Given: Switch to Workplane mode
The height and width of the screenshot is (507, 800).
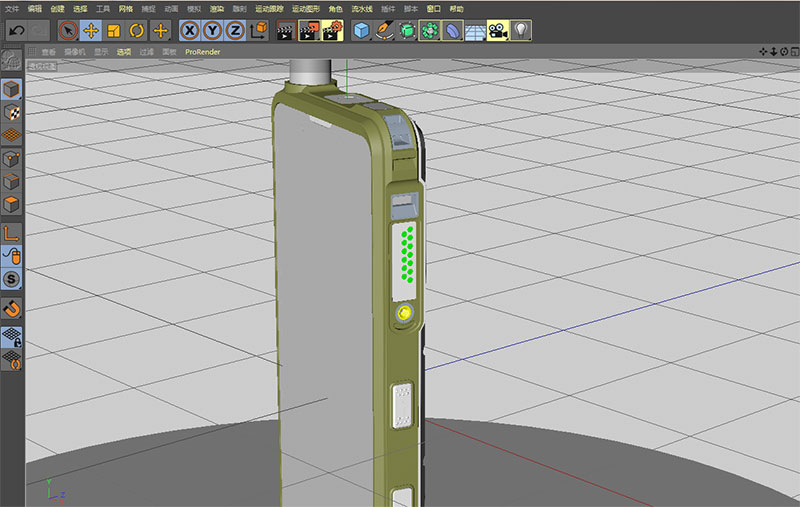Looking at the screenshot, I should coord(11,135).
